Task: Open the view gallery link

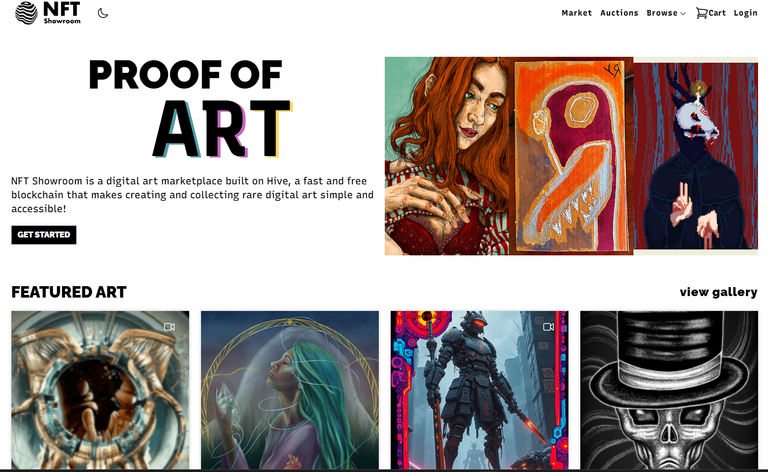Action: 719,292
